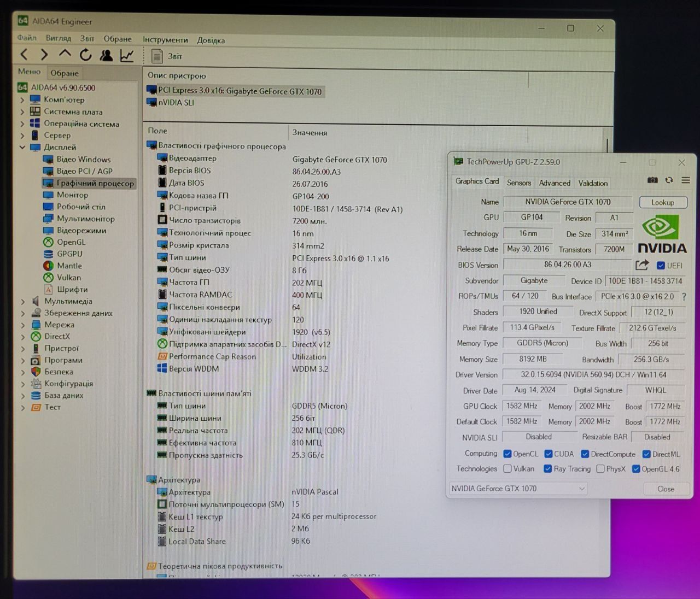This screenshot has height=599, width=700.
Task: Click the Звіт report toolbar button
Action: coord(167,56)
